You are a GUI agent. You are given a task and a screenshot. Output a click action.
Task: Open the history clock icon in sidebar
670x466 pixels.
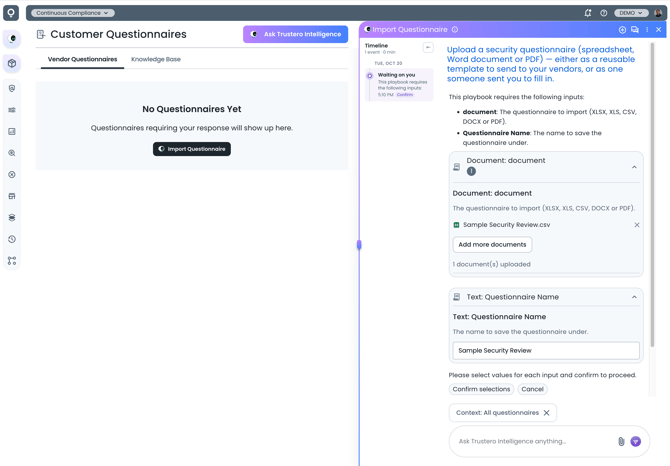pyautogui.click(x=12, y=239)
